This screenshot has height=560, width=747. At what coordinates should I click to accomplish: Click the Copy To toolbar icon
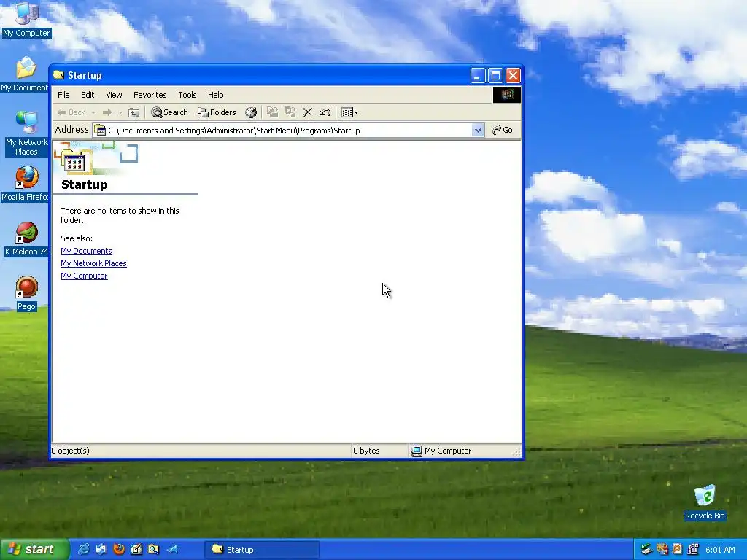coord(290,112)
